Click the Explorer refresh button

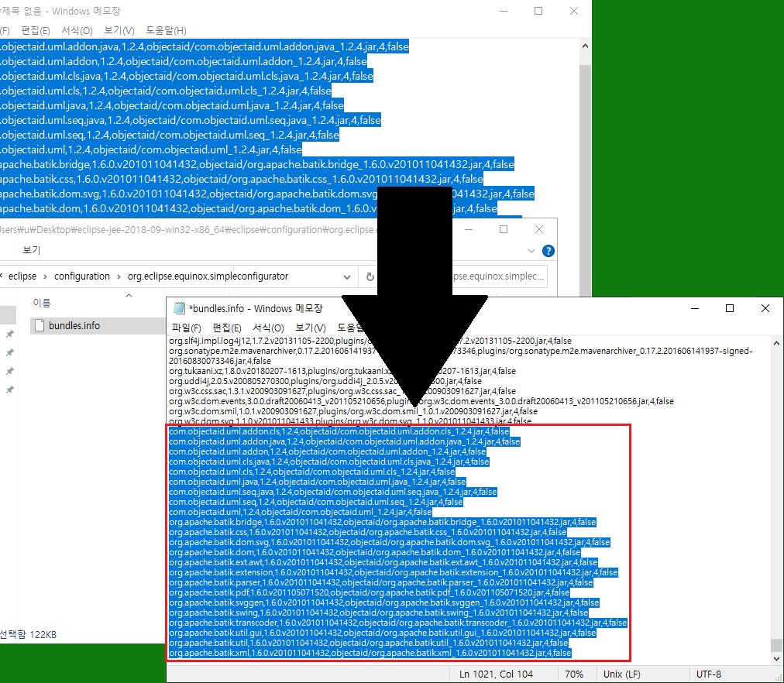pos(370,276)
